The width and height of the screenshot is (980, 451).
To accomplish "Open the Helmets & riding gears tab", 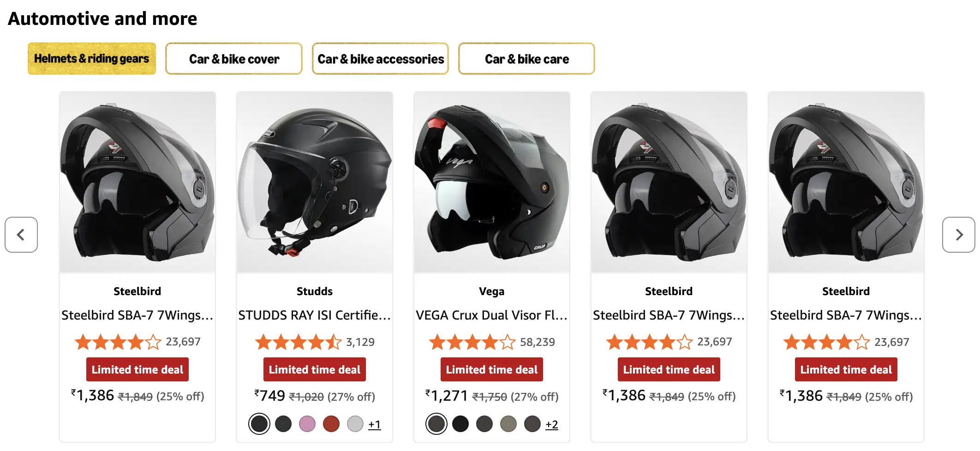I will click(x=92, y=59).
